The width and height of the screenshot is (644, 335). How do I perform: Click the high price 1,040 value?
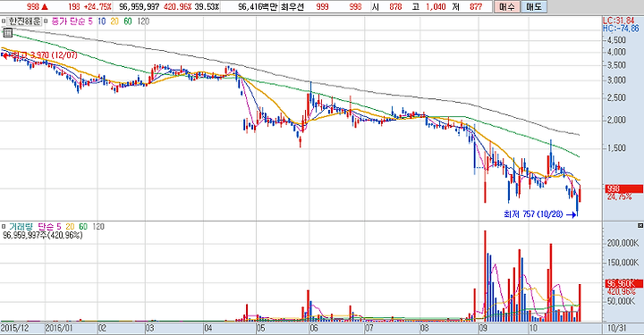[x=436, y=7]
